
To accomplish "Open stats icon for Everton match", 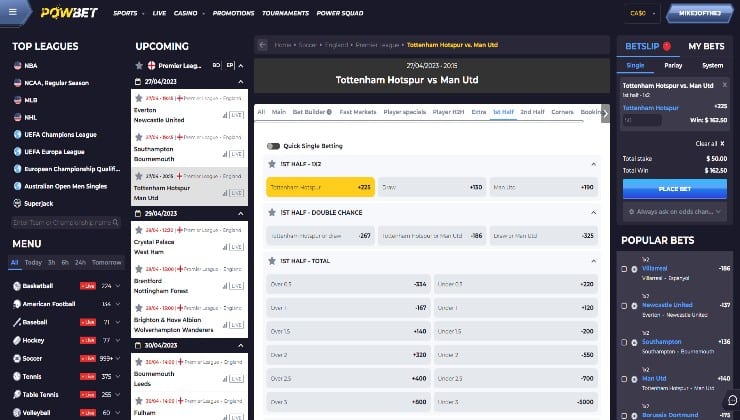I will click(225, 115).
